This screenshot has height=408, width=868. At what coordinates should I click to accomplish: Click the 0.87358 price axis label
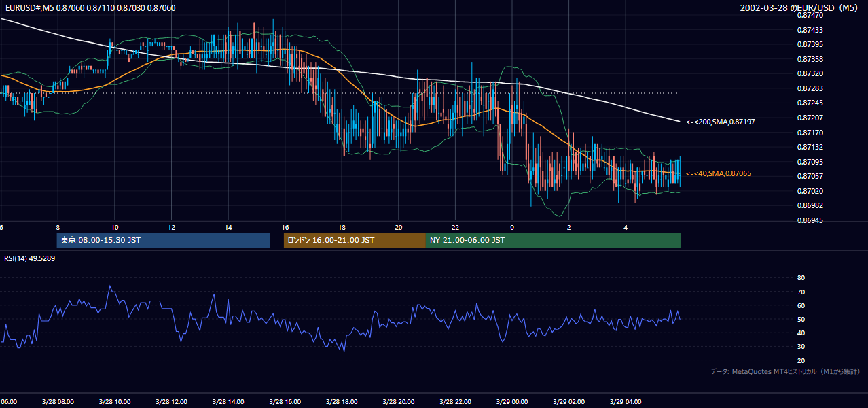tap(809, 59)
